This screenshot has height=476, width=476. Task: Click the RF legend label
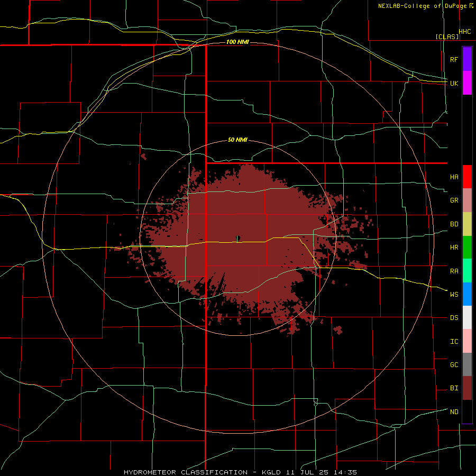pyautogui.click(x=454, y=59)
